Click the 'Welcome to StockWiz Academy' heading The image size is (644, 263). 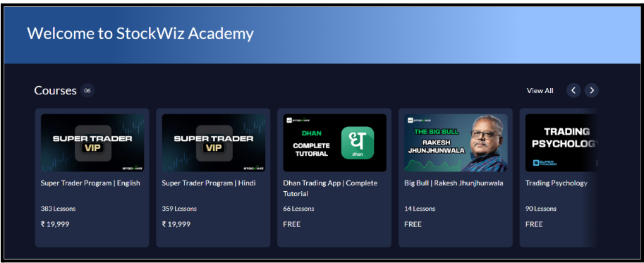(140, 33)
